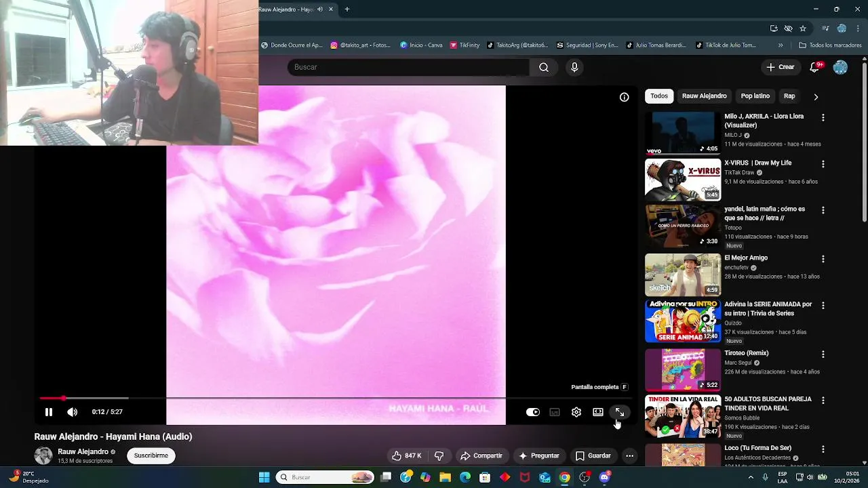Like the video with 847 K button
Viewport: 868px width, 488px height.
[406, 456]
